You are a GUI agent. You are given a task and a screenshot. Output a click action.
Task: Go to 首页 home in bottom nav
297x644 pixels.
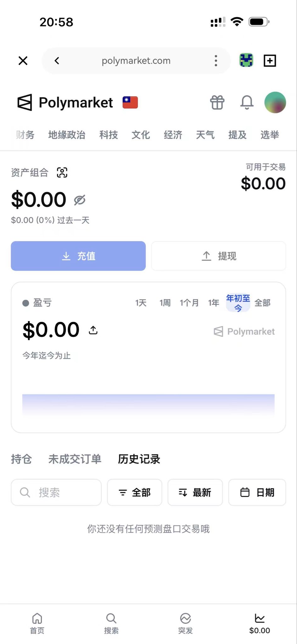click(x=37, y=623)
